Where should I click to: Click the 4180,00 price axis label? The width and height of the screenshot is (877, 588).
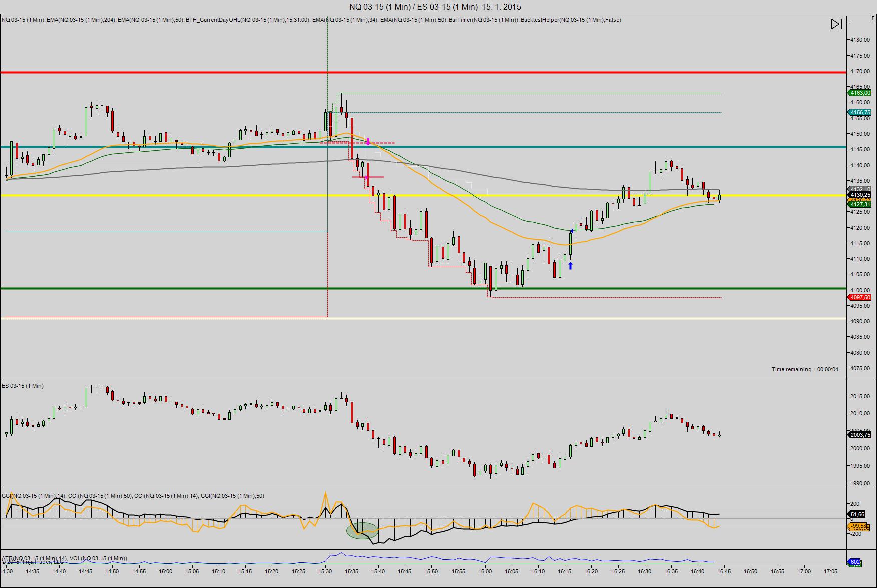coord(860,40)
